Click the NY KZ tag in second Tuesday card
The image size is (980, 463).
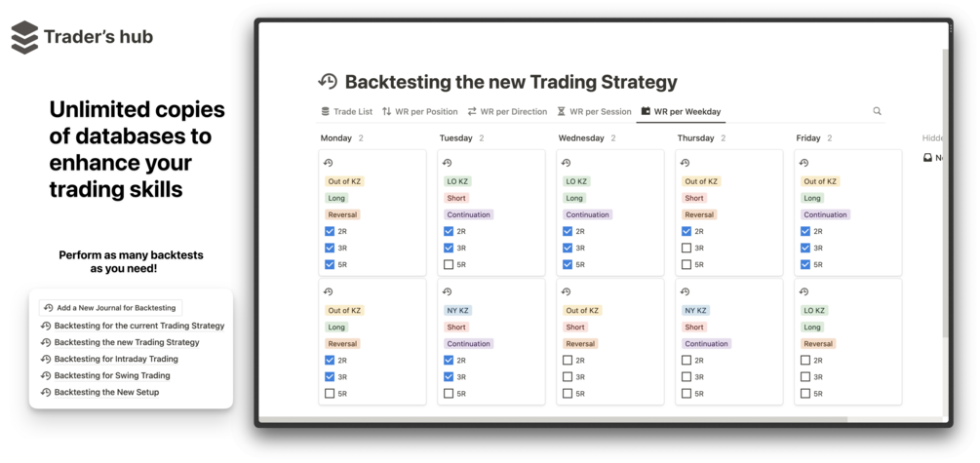pyautogui.click(x=457, y=310)
